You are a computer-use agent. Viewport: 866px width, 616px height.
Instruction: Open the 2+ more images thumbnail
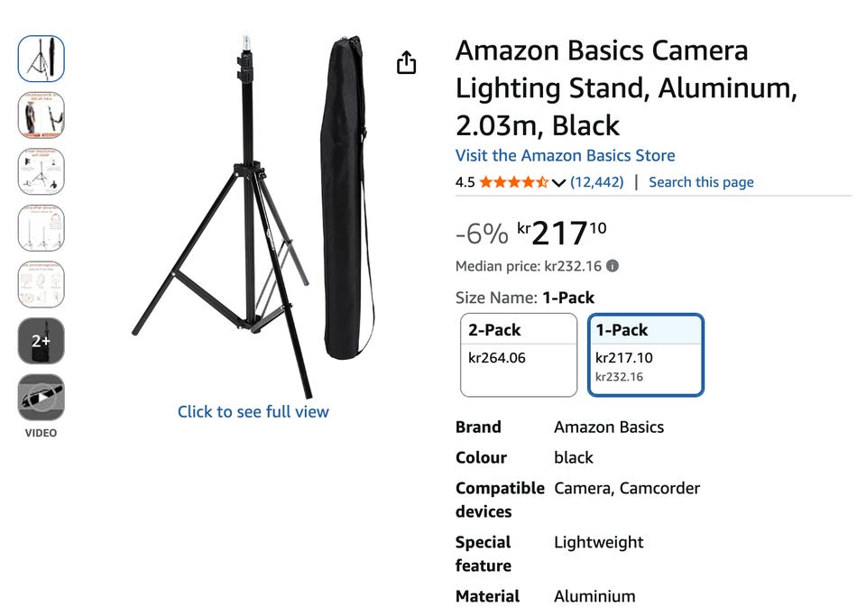(x=41, y=341)
